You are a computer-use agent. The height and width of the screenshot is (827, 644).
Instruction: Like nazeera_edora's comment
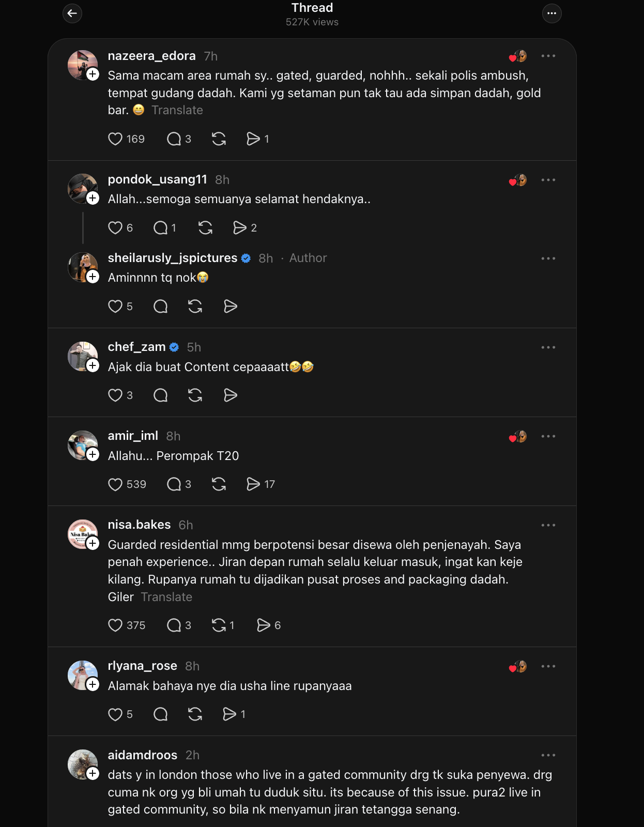[115, 139]
